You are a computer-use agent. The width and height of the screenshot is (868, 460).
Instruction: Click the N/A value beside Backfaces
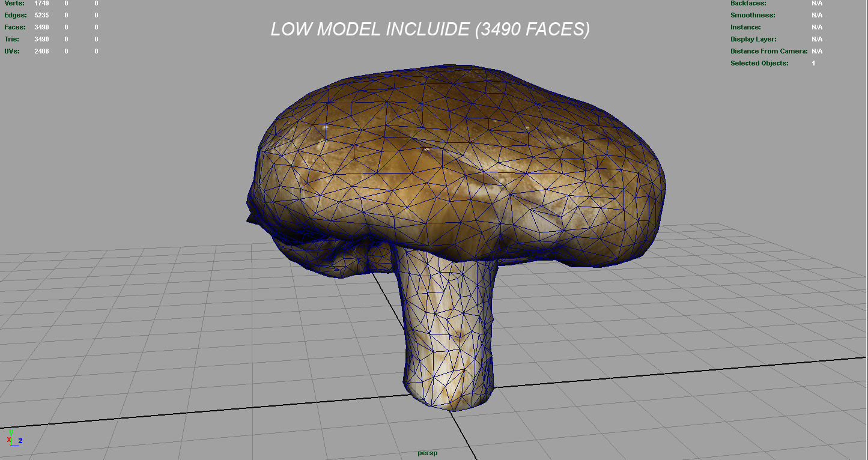[817, 3]
